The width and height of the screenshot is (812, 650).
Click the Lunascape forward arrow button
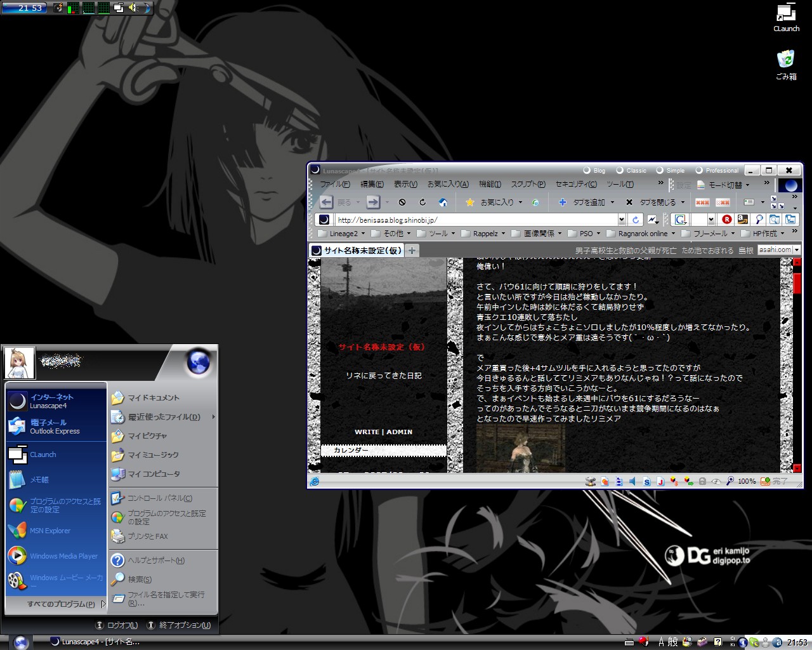[x=373, y=202]
